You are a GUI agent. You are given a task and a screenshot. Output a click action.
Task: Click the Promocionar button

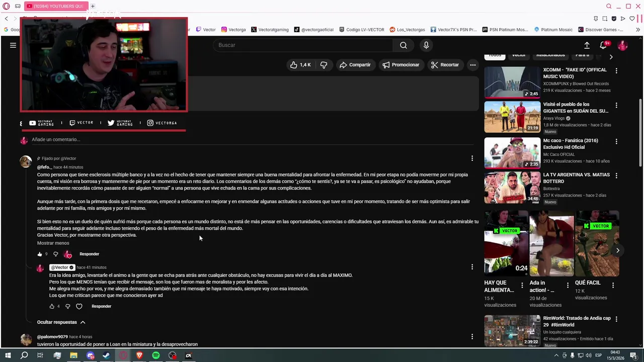point(400,65)
